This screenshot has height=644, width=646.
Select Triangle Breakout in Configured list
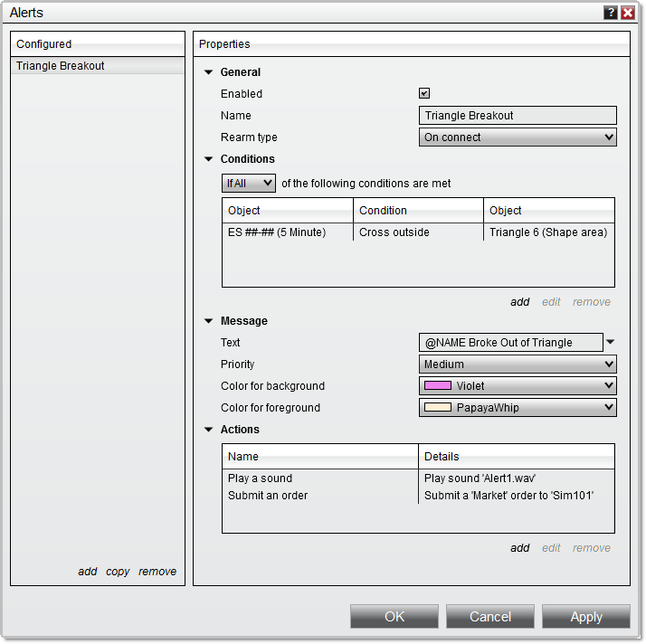[61, 66]
